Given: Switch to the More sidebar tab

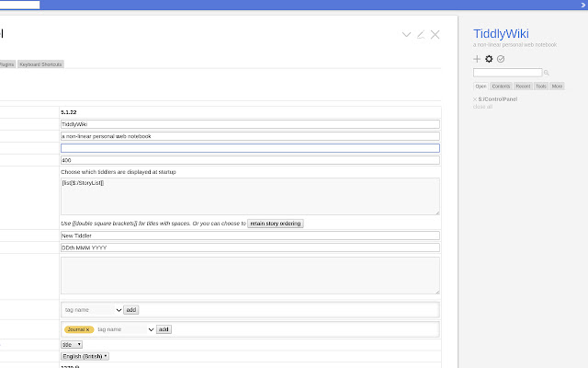Looking at the screenshot, I should [x=558, y=86].
